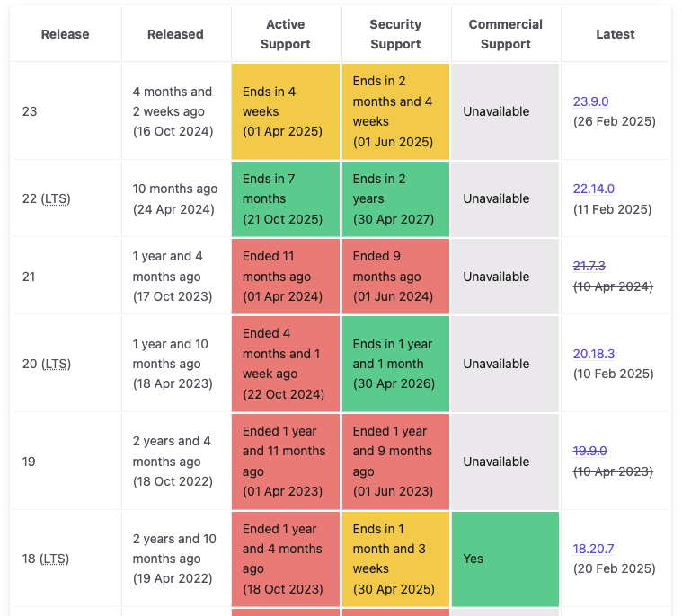Click the struck-through release 21 cell
Viewport: 682px width, 616px height.
click(x=66, y=277)
